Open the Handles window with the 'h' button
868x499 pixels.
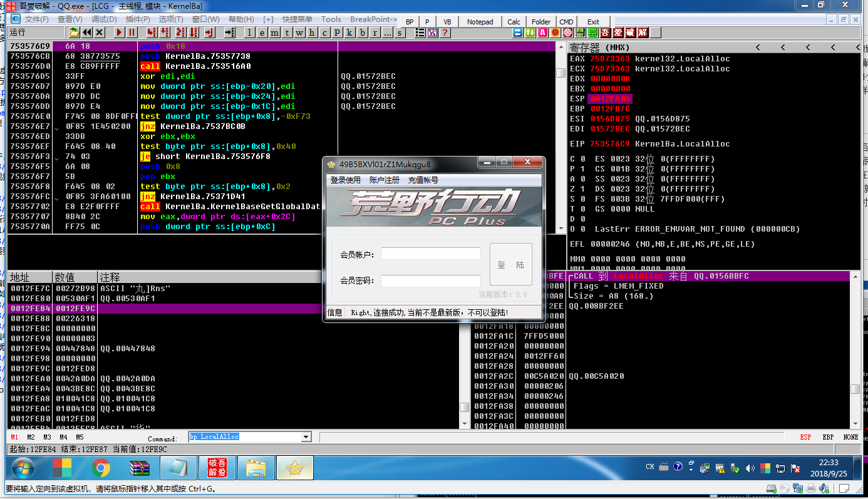click(x=311, y=32)
